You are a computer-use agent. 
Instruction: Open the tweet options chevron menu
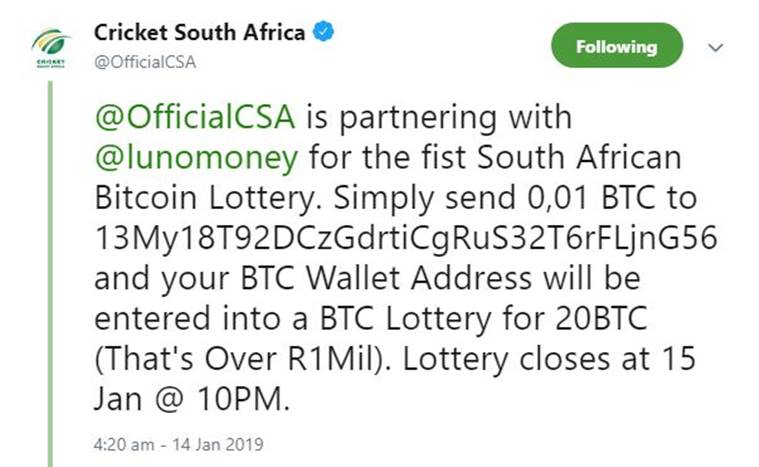716,47
